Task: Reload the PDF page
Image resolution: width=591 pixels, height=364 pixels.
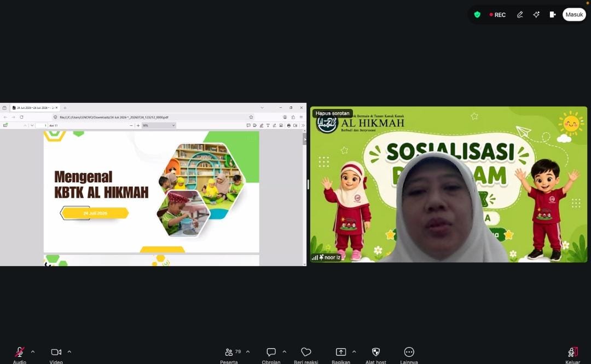Action: tap(21, 117)
